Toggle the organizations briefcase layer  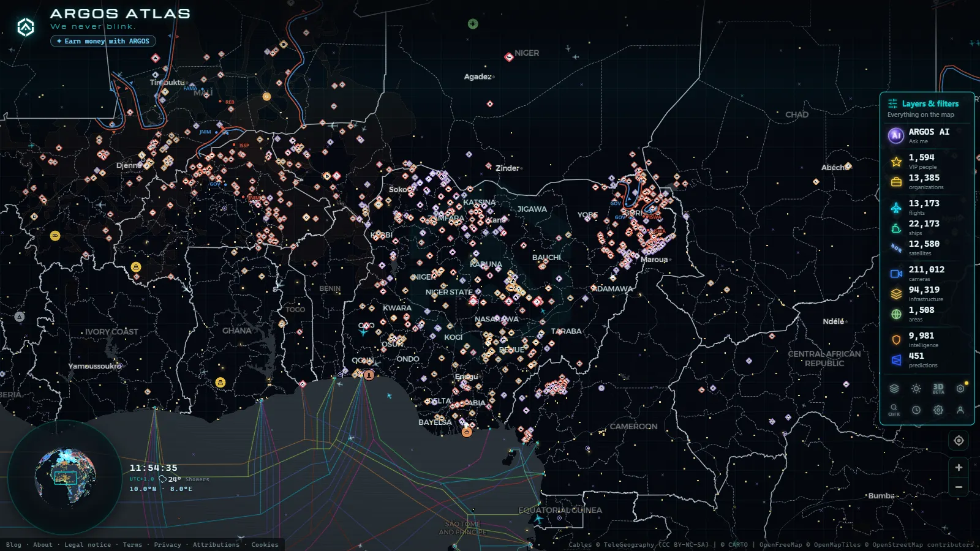coord(896,182)
